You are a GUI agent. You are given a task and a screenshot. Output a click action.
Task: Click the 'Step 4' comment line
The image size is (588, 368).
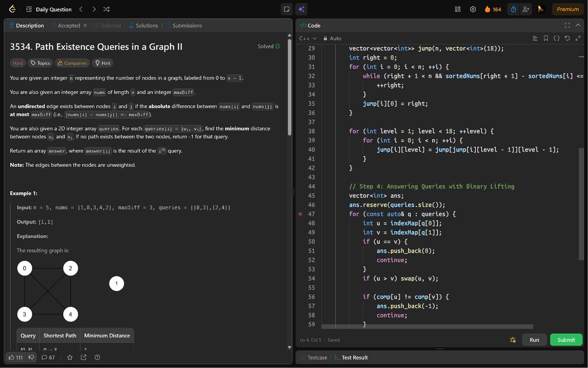click(x=432, y=186)
